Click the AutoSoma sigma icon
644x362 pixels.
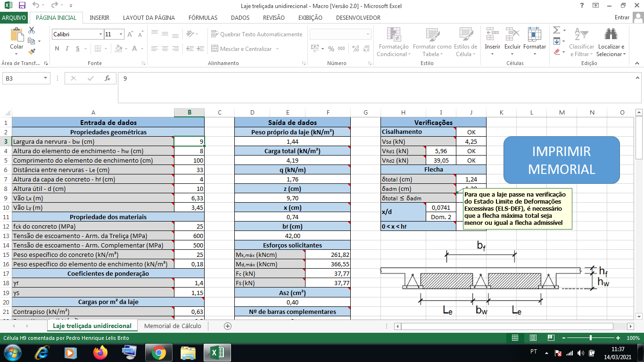(x=556, y=30)
